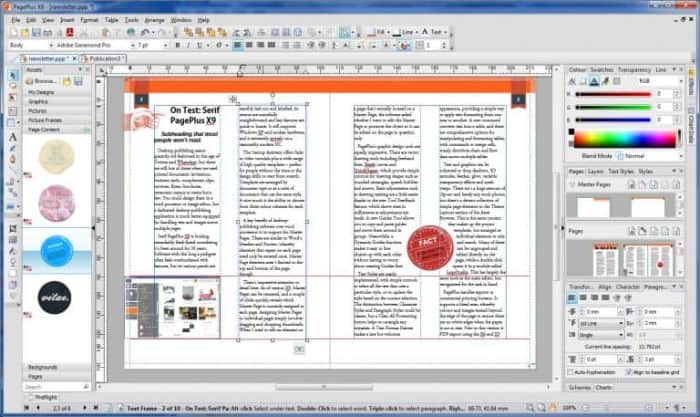This screenshot has height=417, width=700.
Task: Click the left align icon in Paragraph panel
Action: (572, 298)
